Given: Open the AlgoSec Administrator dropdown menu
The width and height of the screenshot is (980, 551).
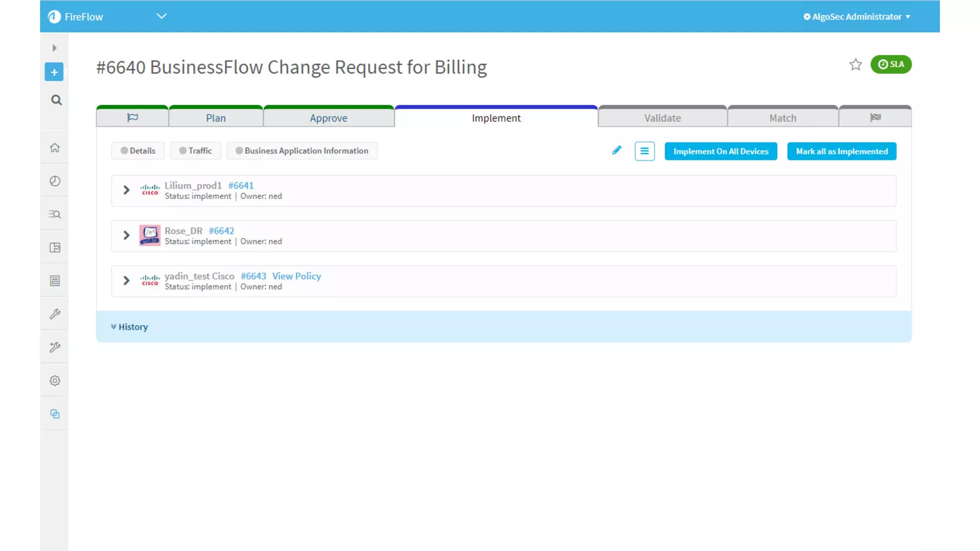Looking at the screenshot, I should [857, 17].
